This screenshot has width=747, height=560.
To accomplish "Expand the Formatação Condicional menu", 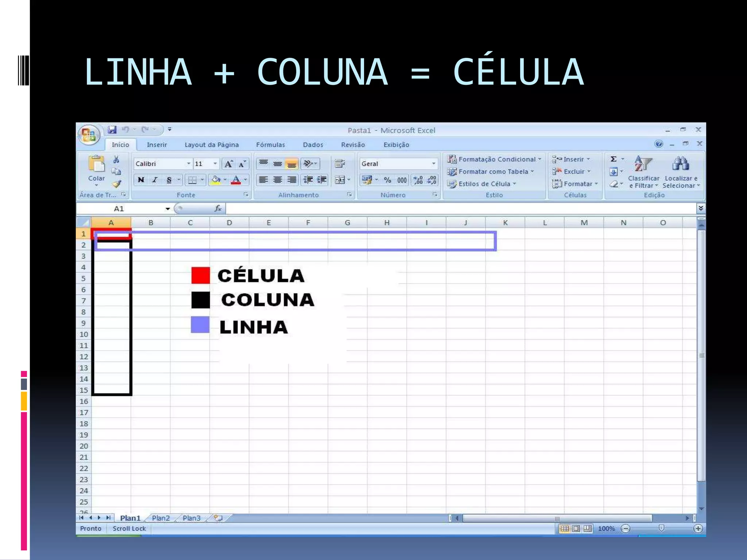I will (494, 159).
